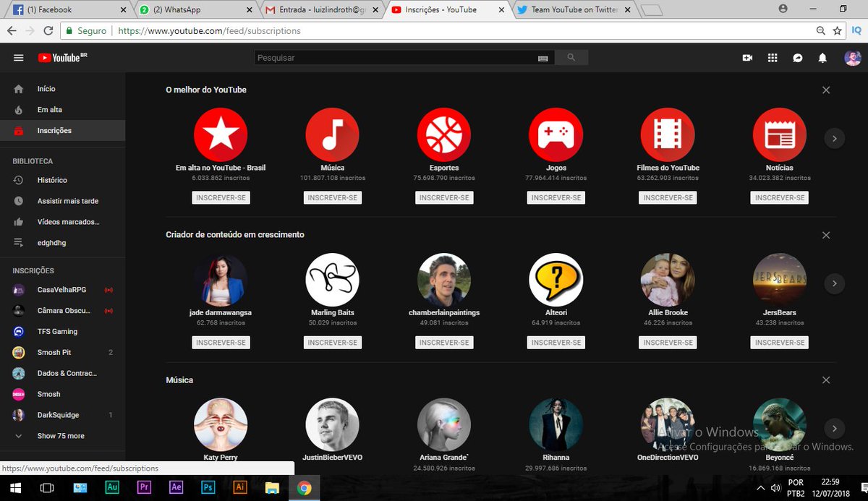Open the Esportes basketball channel

pos(444,135)
